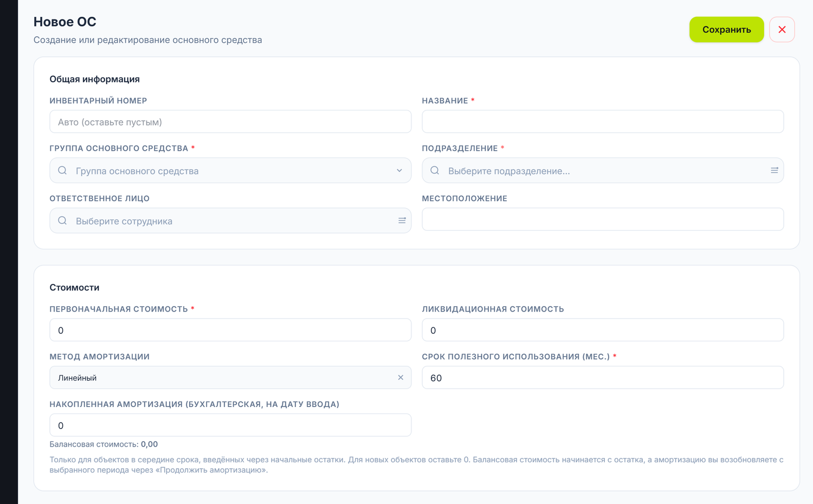Image resolution: width=813 pixels, height=504 pixels.
Task: Focus the Ликвидационная стоимость field
Action: coord(603,330)
